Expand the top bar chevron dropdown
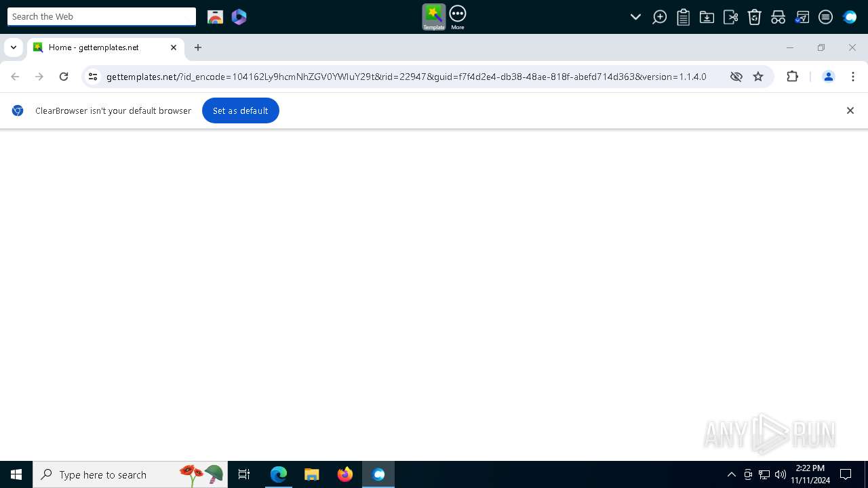The width and height of the screenshot is (868, 488). coord(635,17)
